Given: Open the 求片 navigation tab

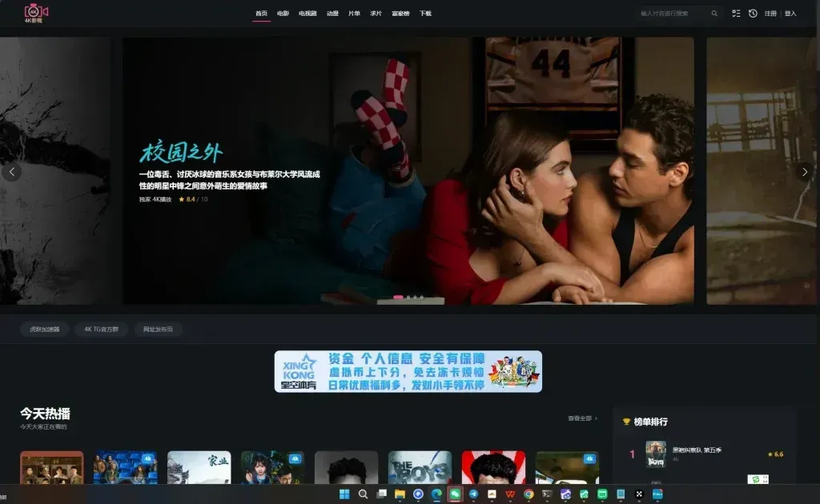Looking at the screenshot, I should pyautogui.click(x=376, y=14).
